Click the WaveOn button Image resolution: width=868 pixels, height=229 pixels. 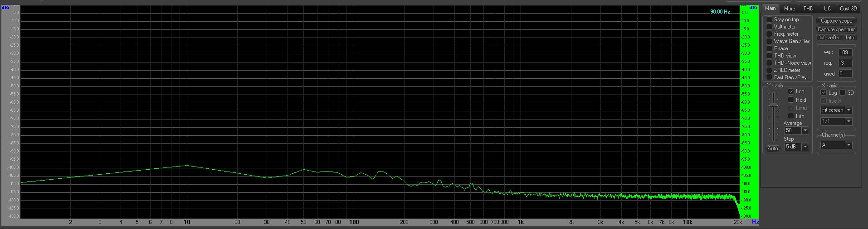click(x=829, y=38)
